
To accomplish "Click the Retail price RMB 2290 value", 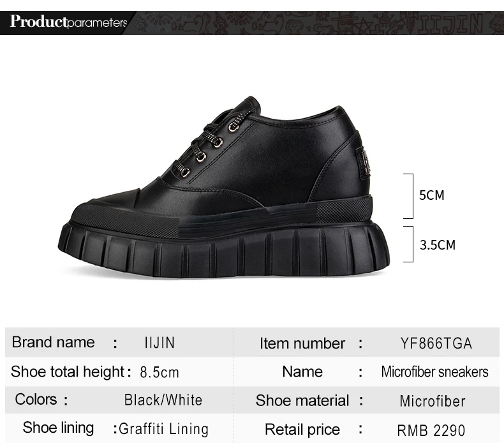I will pyautogui.click(x=431, y=430).
